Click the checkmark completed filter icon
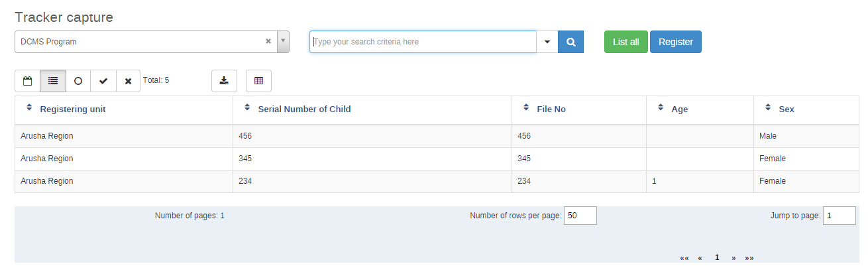The width and height of the screenshot is (868, 268). point(103,81)
